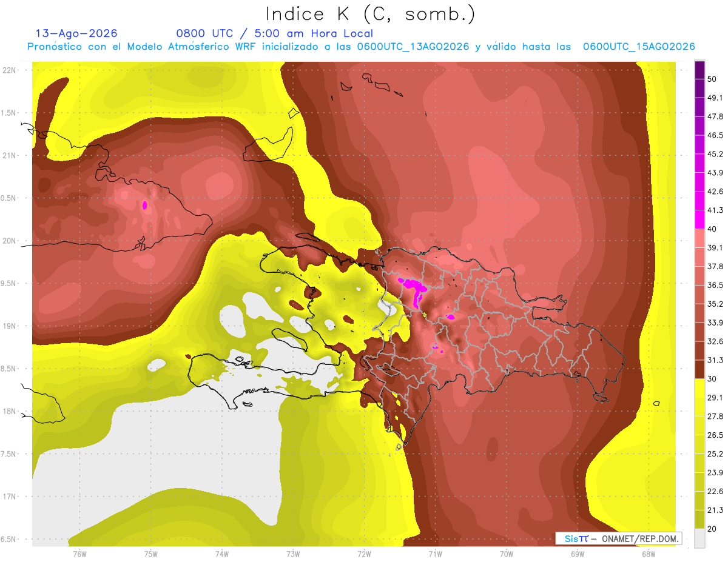The width and height of the screenshot is (728, 562).
Task: Select the dark brown swatch between 30 and 31.3
Action: pyautogui.click(x=699, y=369)
